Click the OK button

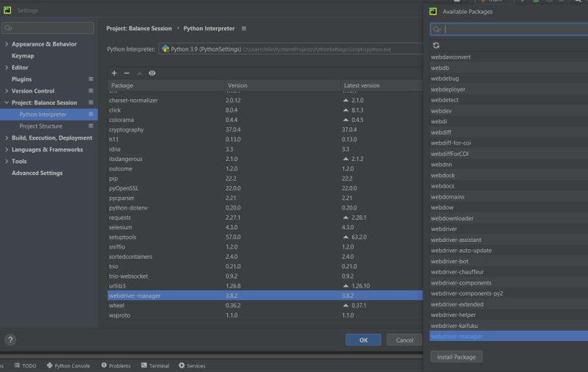click(363, 340)
